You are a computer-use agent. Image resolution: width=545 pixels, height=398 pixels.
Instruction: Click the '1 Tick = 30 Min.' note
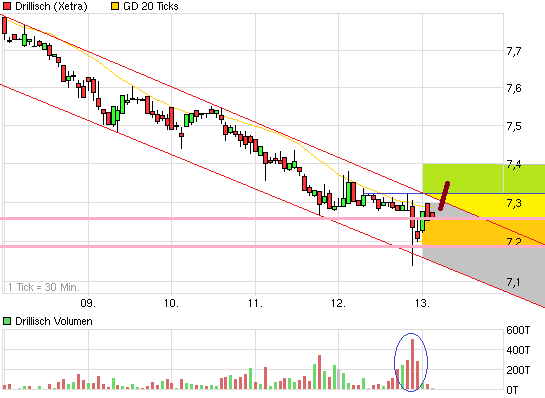point(44,287)
